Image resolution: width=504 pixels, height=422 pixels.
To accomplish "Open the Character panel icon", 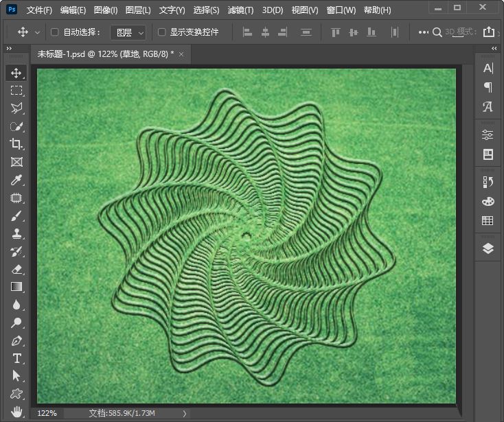I will click(x=488, y=68).
